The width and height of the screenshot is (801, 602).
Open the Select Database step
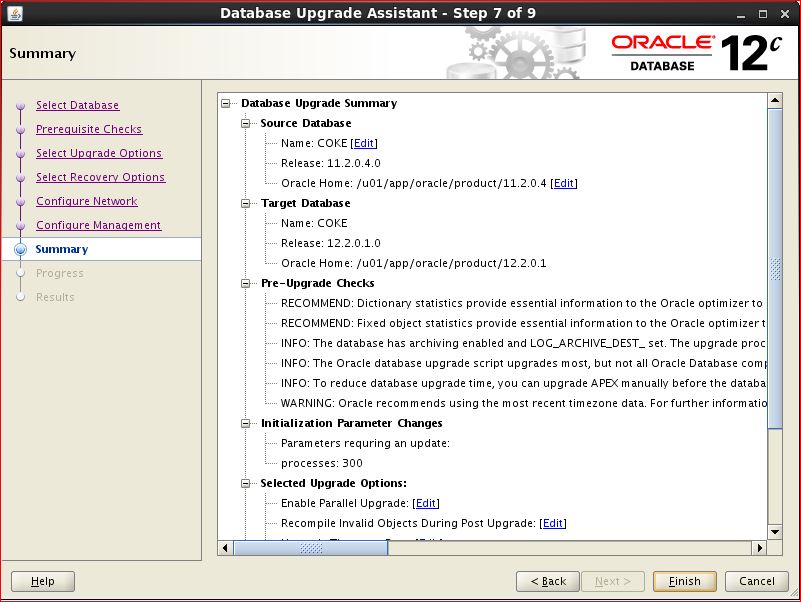tap(77, 105)
